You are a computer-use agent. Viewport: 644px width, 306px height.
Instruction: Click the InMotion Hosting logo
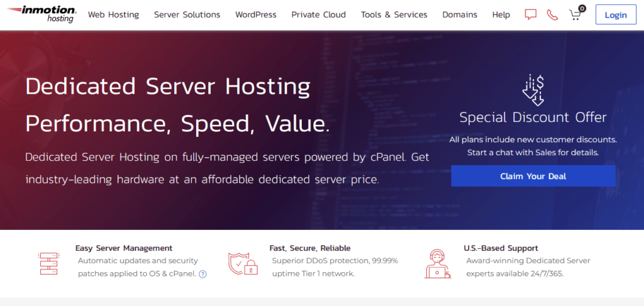(x=42, y=14)
